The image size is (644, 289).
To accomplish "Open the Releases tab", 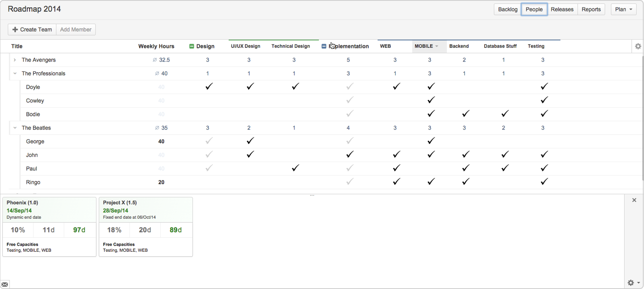I will coord(562,10).
